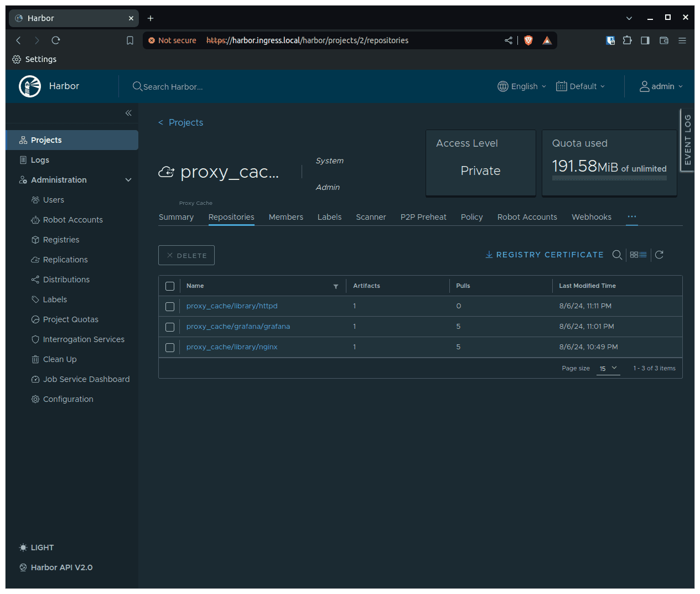Open the admin user menu
700x594 pixels.
661,86
